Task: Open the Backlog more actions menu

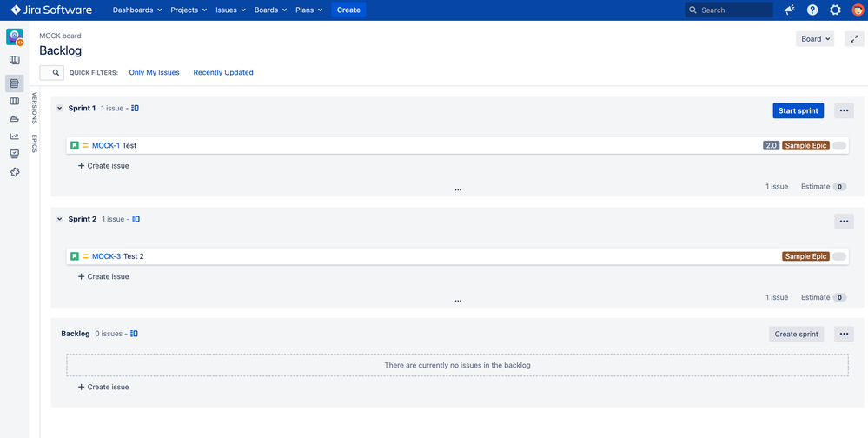Action: [844, 334]
